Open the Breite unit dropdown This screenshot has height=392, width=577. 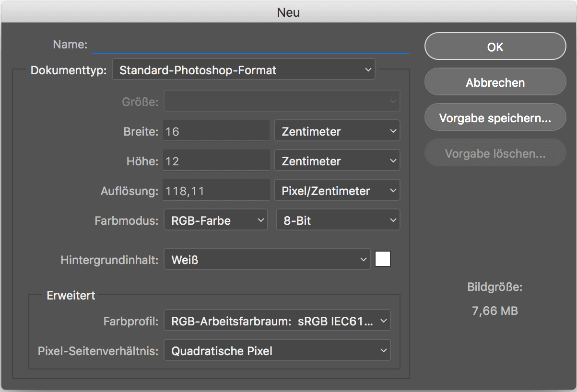tap(337, 131)
